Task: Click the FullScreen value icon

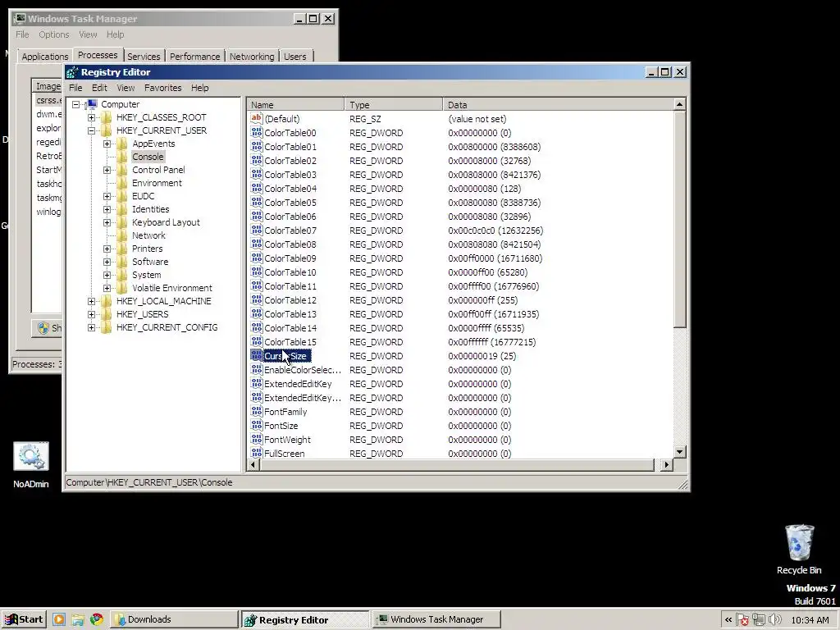Action: click(x=257, y=453)
